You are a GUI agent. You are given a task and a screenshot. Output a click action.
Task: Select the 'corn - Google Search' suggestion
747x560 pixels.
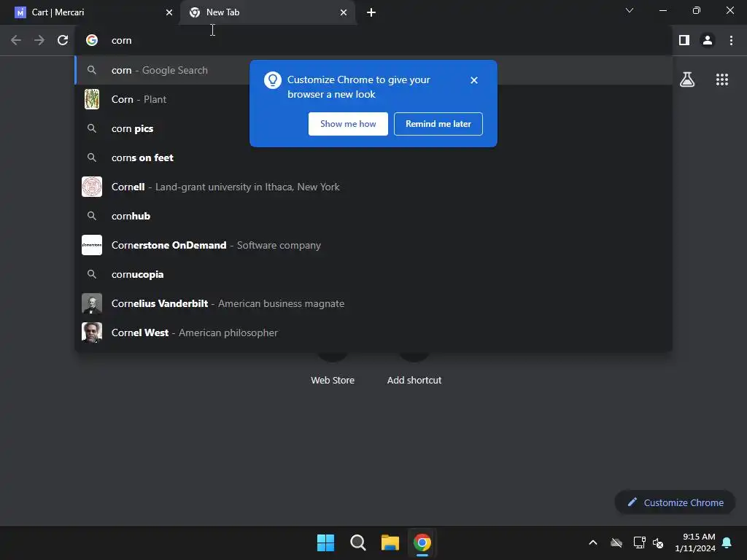(x=373, y=71)
